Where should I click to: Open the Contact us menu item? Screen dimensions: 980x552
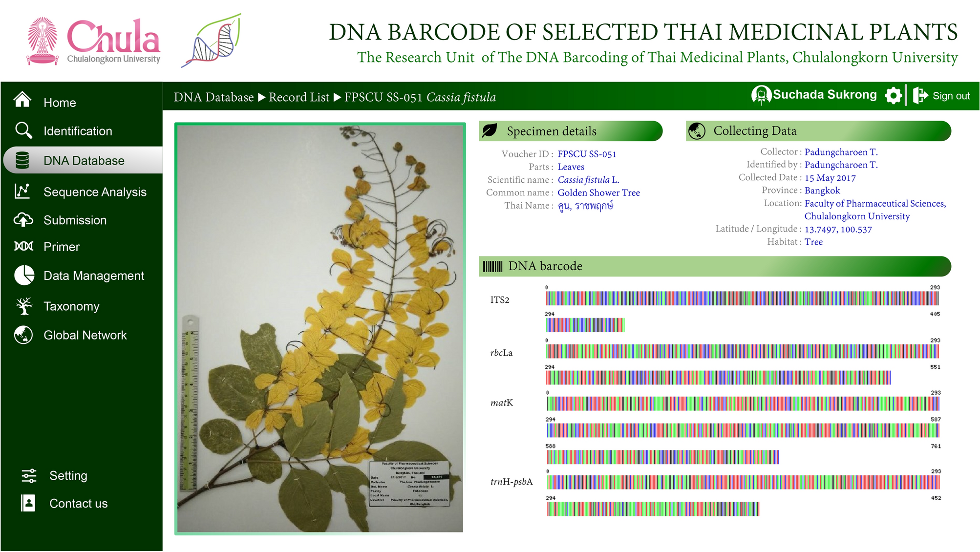click(78, 504)
